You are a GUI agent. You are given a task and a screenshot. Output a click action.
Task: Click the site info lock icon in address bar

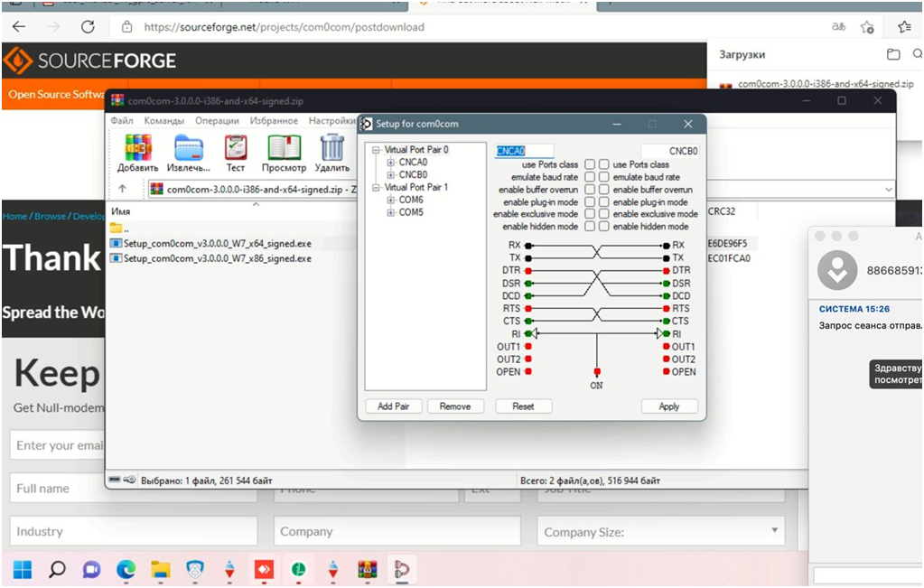126,27
